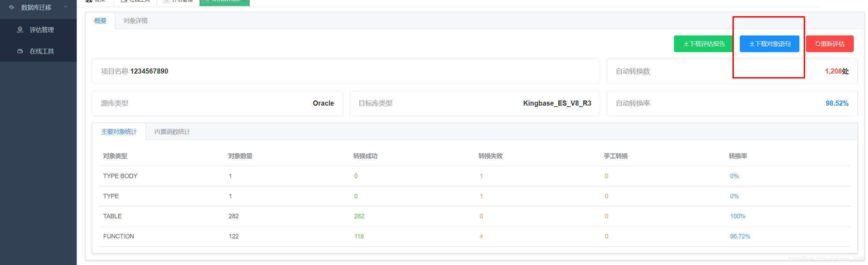Click TYPE BODY's conversion rate 0%

[734, 176]
